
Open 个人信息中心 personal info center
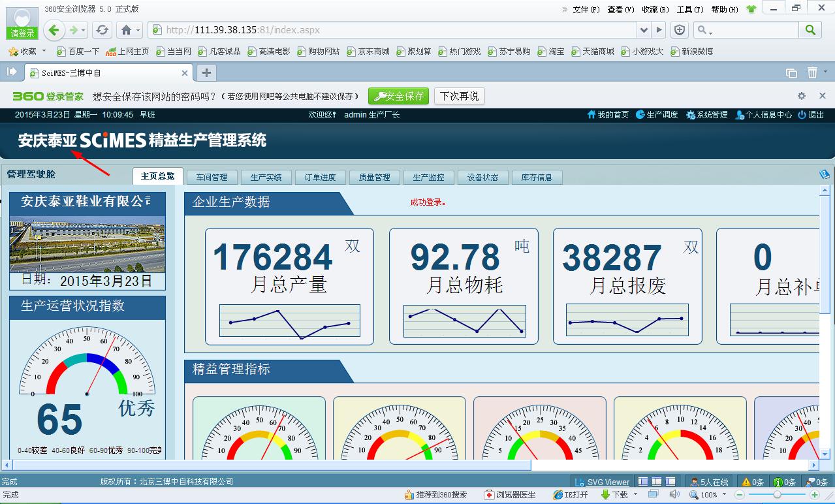(x=763, y=115)
